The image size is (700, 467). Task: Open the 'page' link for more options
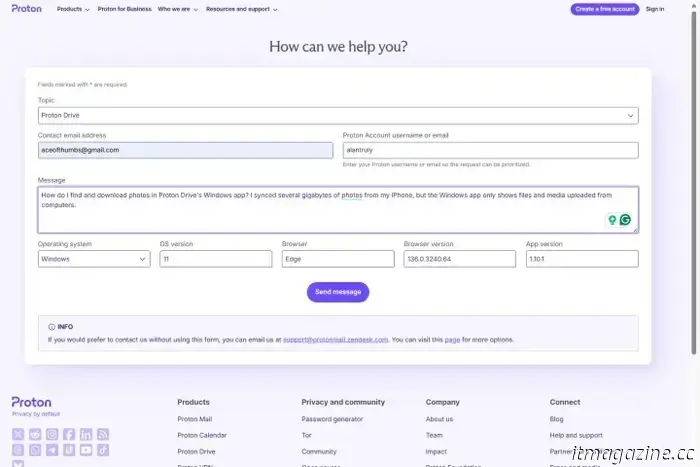click(452, 340)
